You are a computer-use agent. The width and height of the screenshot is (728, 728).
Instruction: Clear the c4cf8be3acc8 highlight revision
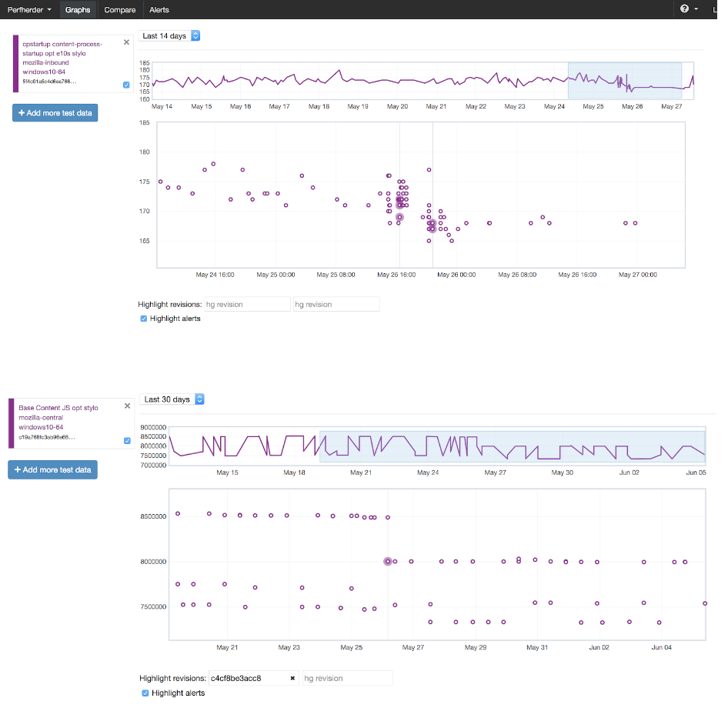[x=292, y=678]
